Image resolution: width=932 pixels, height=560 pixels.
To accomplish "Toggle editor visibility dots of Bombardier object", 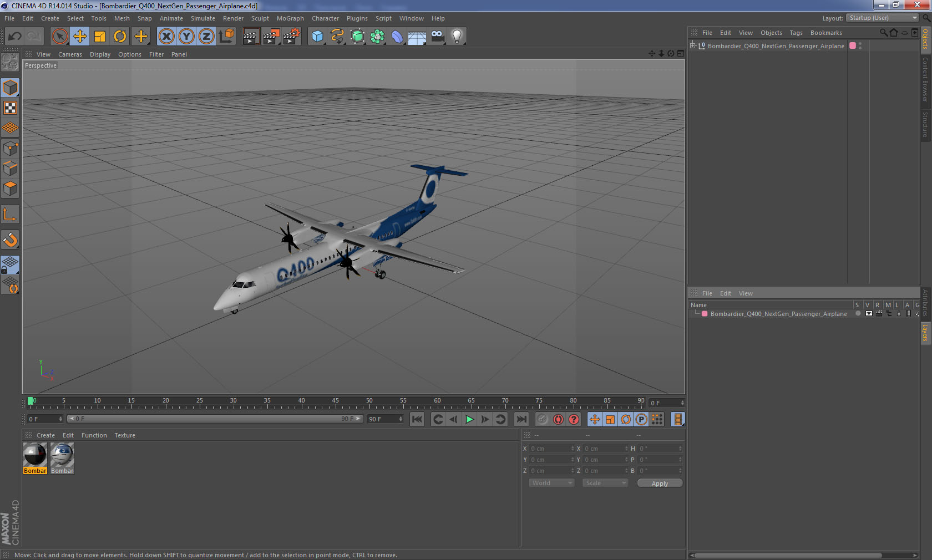I will click(860, 46).
